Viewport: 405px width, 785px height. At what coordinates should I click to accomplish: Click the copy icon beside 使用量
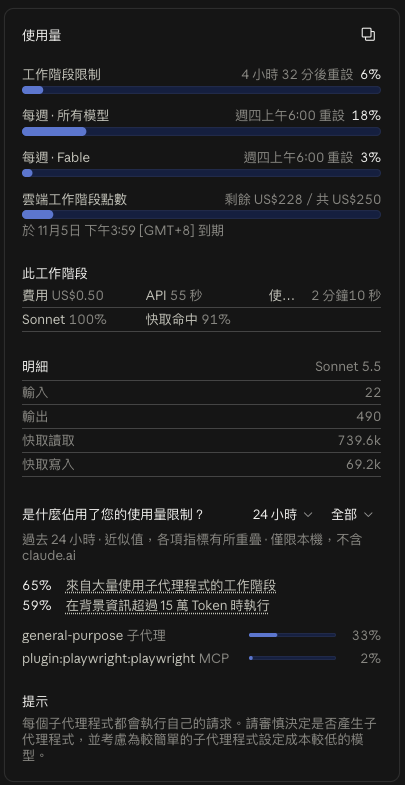pyautogui.click(x=368, y=35)
